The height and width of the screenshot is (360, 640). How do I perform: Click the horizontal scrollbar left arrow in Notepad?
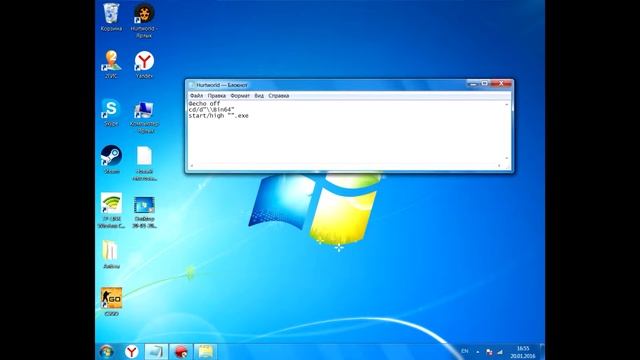192,166
